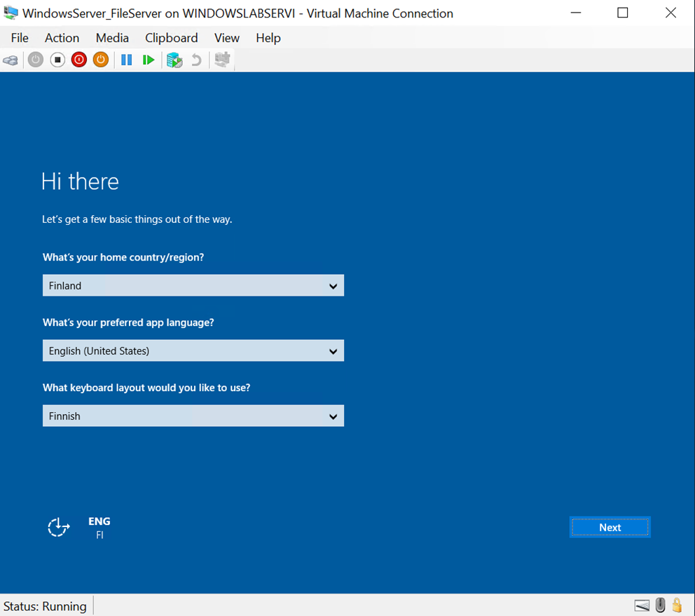The width and height of the screenshot is (695, 616).
Task: Save the virtual machine state
Action: click(100, 60)
